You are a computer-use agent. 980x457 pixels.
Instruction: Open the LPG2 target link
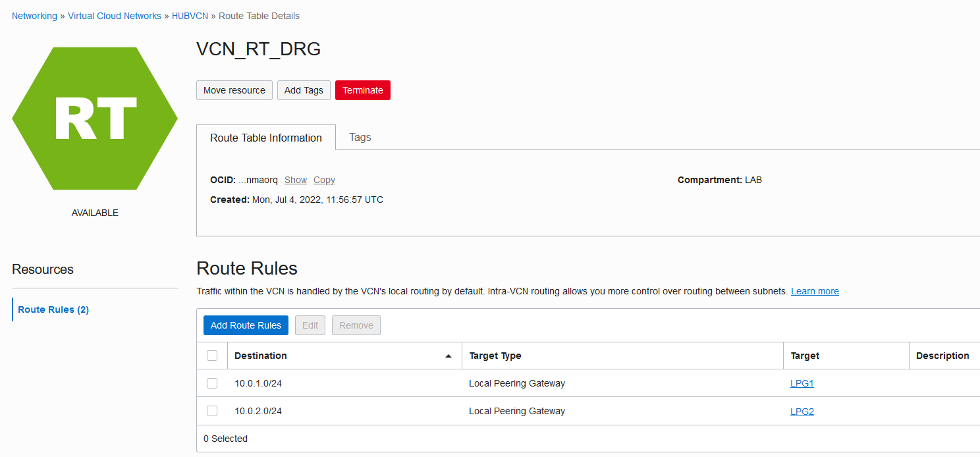click(802, 412)
